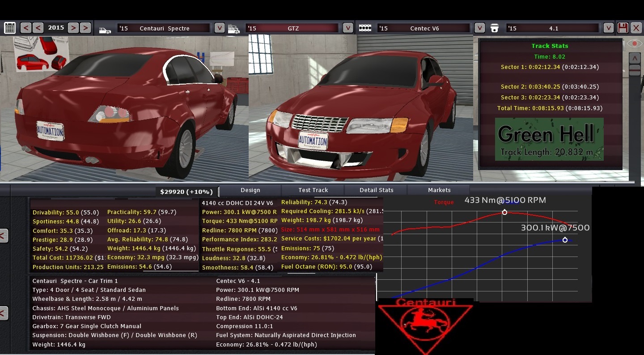644x355 pixels.
Task: Select the Sector 1: 0:02:12.34 line
Action: [x=550, y=67]
